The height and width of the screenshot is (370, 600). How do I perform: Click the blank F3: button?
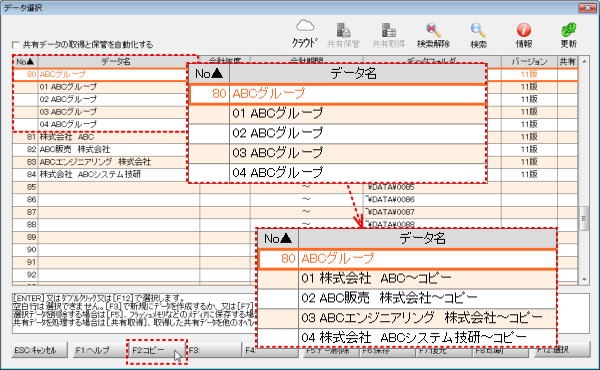pos(214,350)
